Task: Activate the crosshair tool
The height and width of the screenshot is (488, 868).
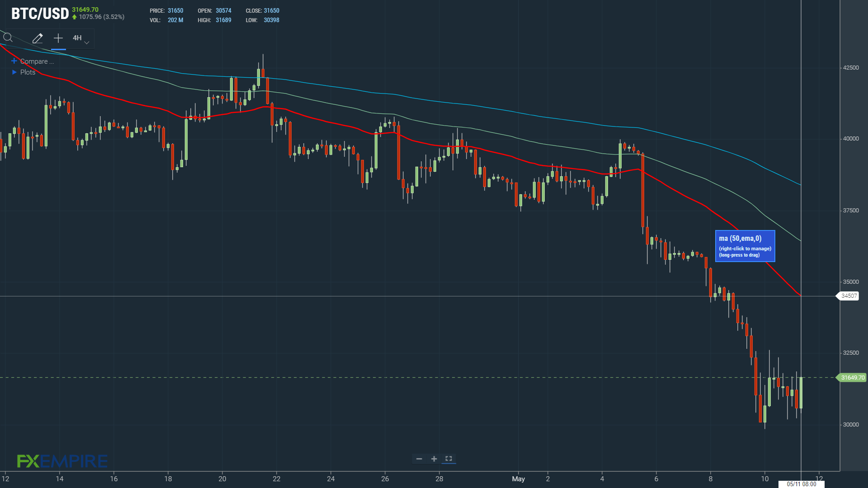Action: point(58,38)
